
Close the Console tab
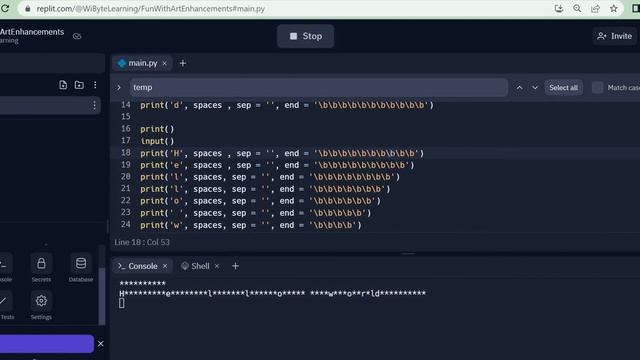165,266
